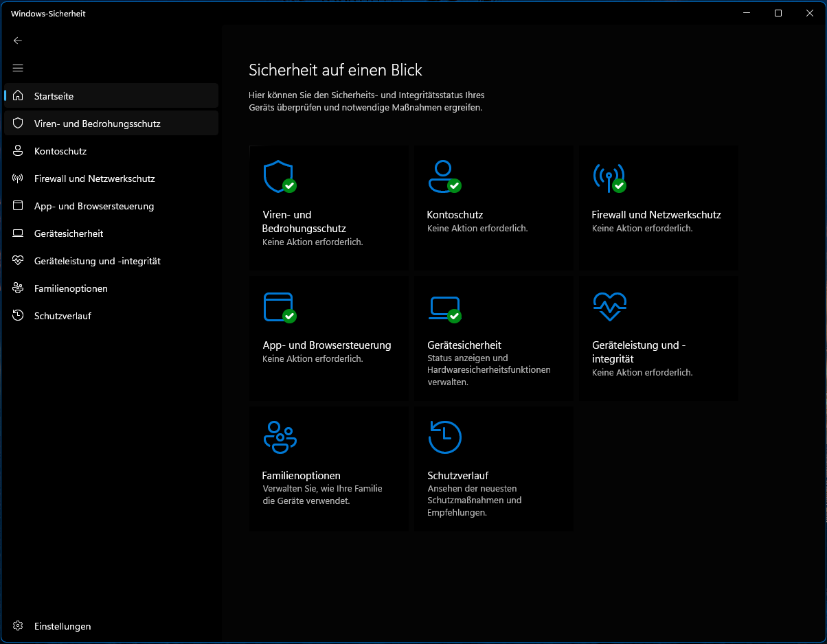Click the family icon on Familienoptionen tile

(x=280, y=437)
